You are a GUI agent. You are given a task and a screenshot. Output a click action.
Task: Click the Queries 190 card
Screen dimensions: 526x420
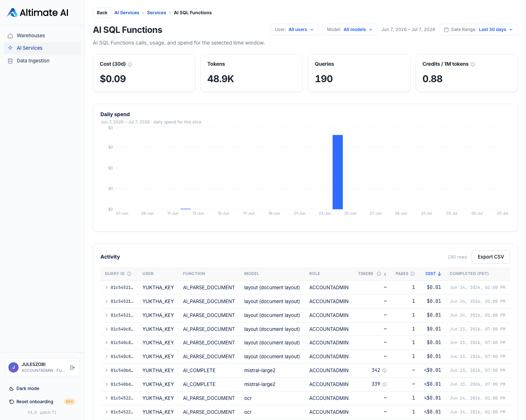359,73
